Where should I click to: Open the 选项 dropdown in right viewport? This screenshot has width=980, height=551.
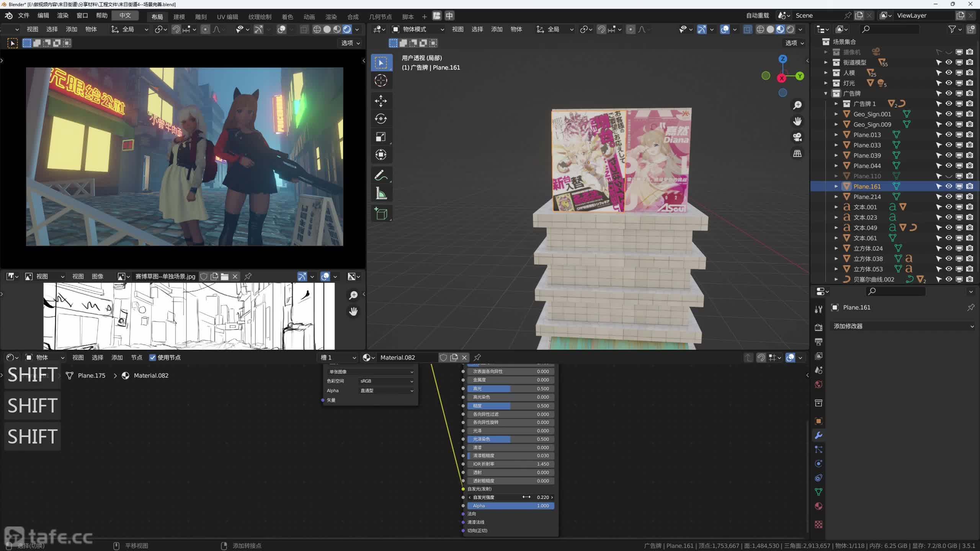click(795, 43)
